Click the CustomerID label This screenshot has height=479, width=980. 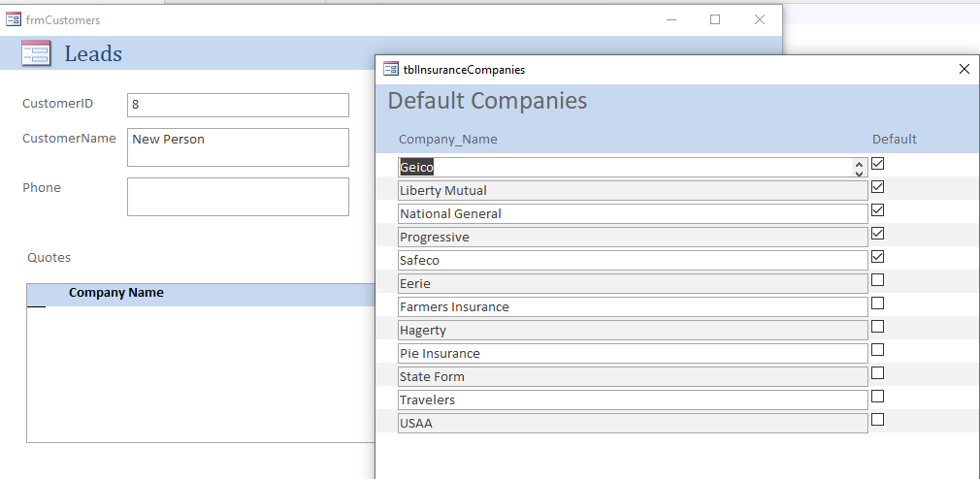coord(58,104)
